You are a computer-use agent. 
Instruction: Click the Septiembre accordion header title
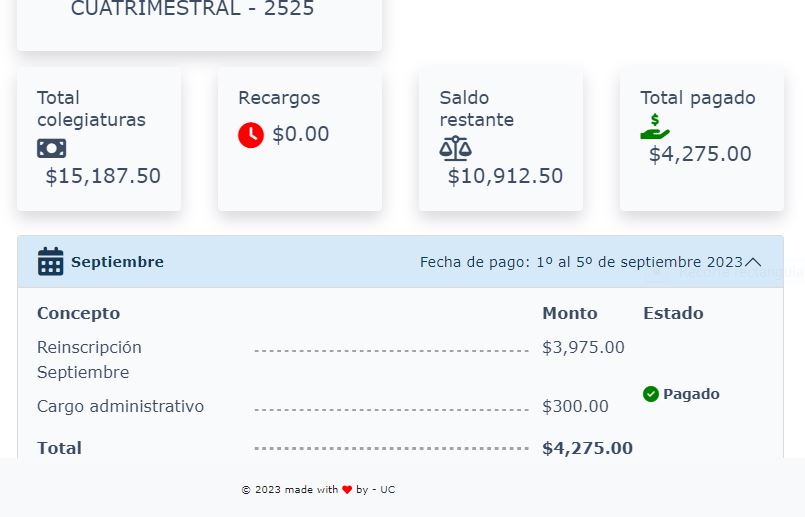tap(117, 262)
